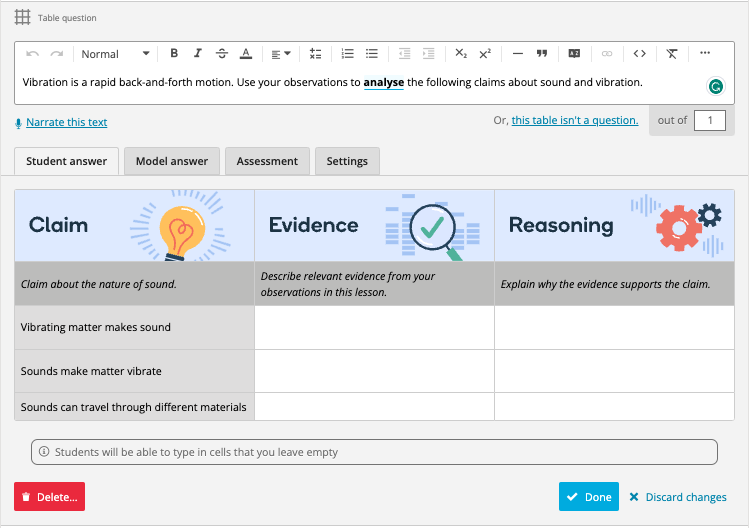Click the Grammarly icon in the editor

[x=716, y=87]
